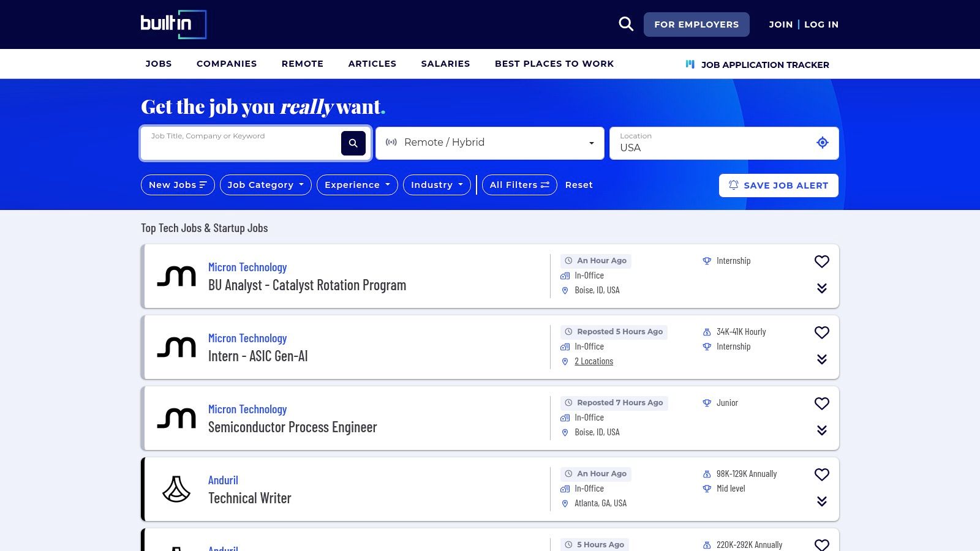Click Save Job Alert button

tap(778, 186)
